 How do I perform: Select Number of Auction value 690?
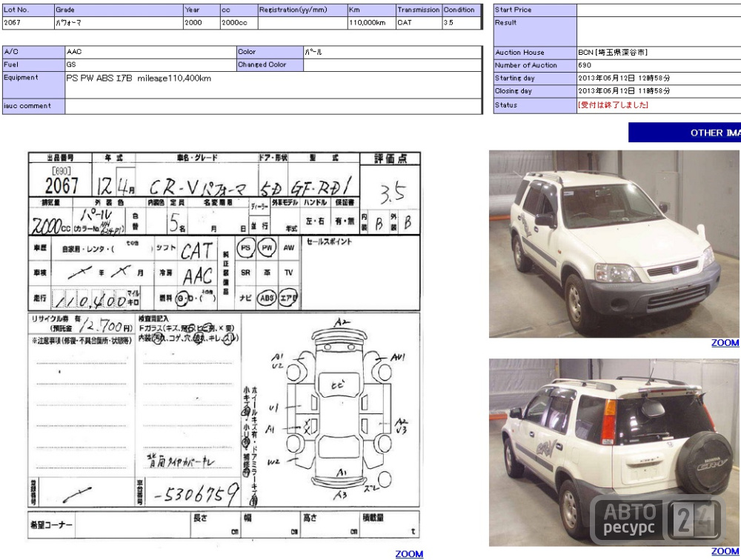tap(585, 65)
